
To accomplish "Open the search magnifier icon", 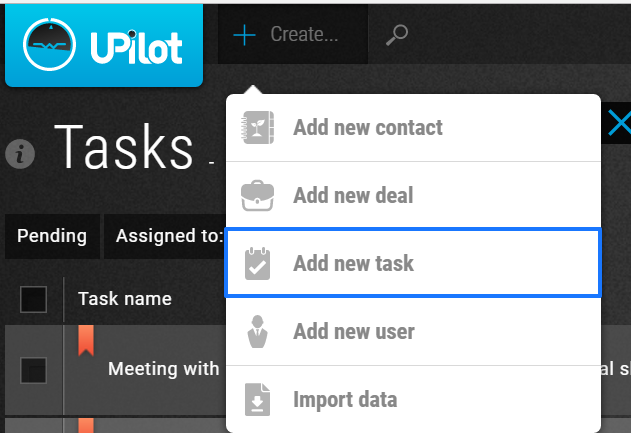I will click(397, 35).
